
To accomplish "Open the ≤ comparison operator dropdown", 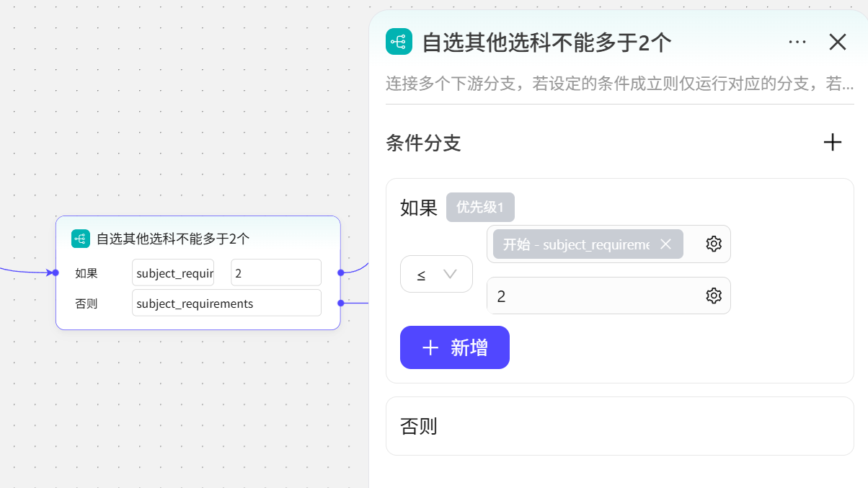I will click(x=436, y=274).
